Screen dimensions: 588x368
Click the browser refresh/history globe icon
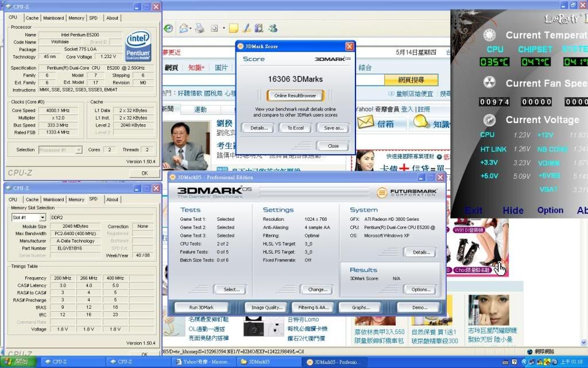(168, 28)
